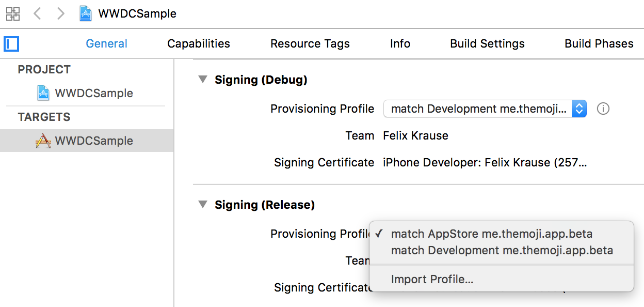The width and height of the screenshot is (644, 307).
Task: Open the related items grid icon
Action: (x=13, y=13)
